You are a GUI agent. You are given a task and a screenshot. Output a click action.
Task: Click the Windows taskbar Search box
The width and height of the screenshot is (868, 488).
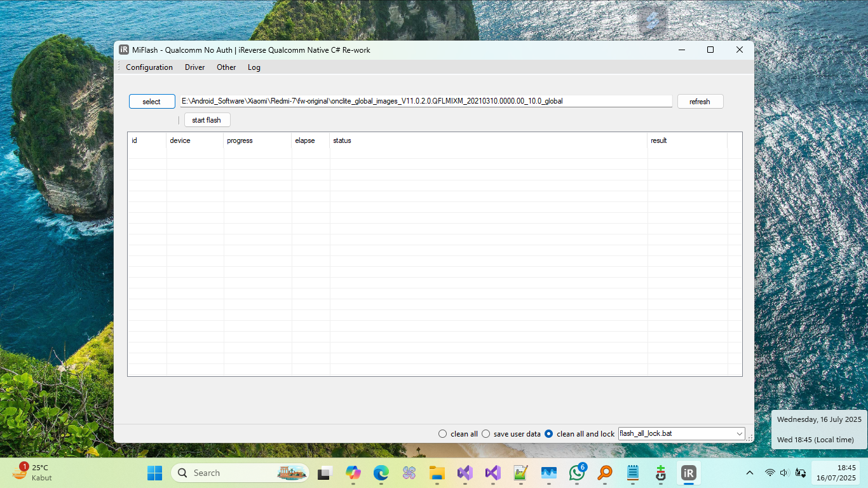[240, 473]
